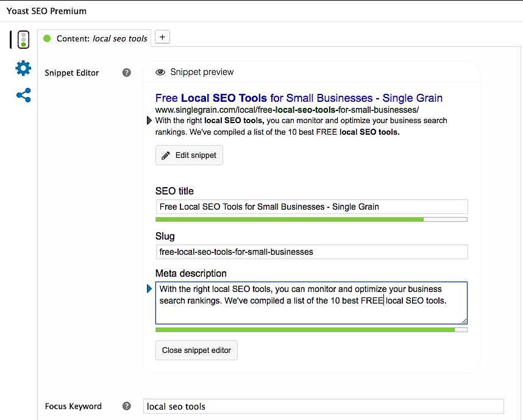Screen dimensions: 523x420
Task: Click the Snippet preview heading text
Action: coord(202,72)
